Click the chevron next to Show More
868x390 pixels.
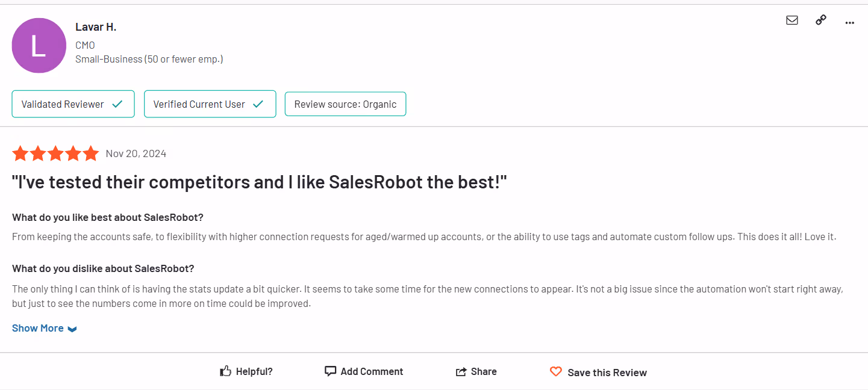72,329
